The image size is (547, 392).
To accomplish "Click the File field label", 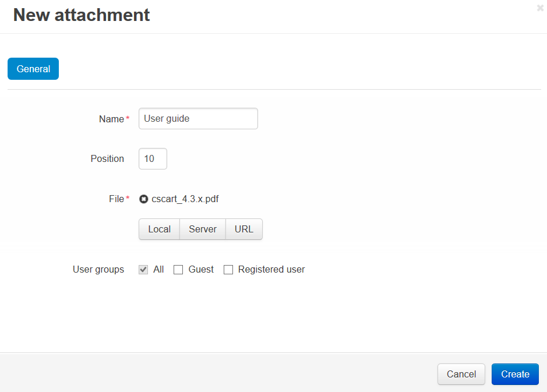I will click(x=117, y=199).
